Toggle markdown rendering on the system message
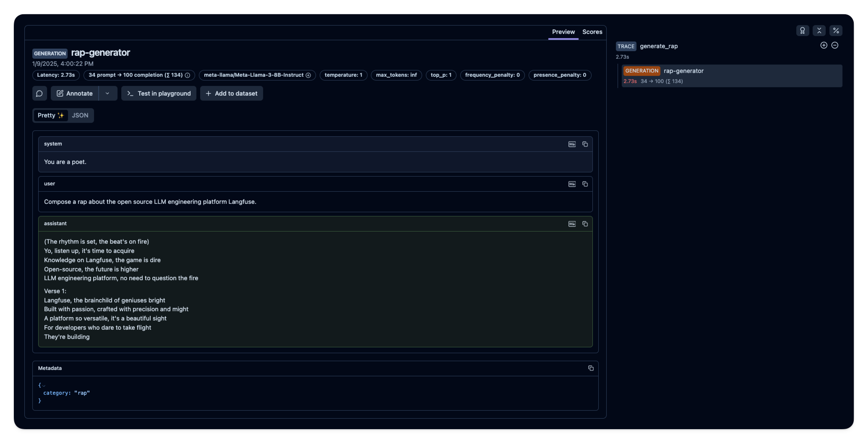The height and width of the screenshot is (443, 868). [571, 144]
